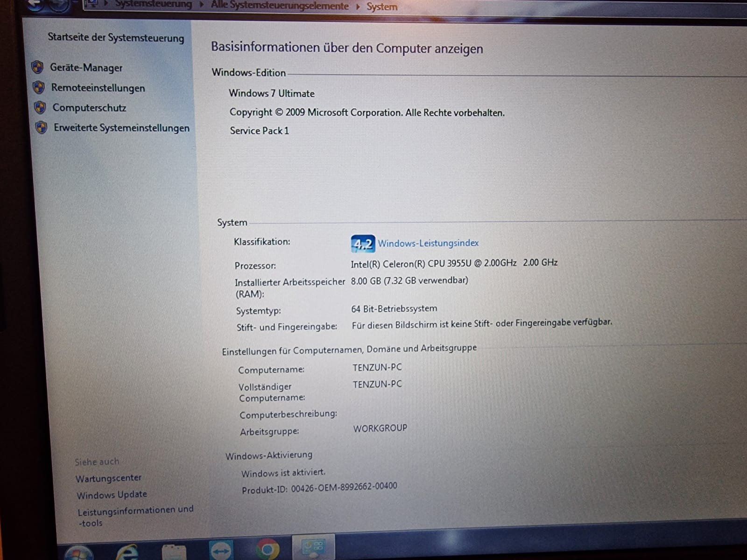
Task: Select the active Control Panel taskbar button
Action: tap(313, 547)
